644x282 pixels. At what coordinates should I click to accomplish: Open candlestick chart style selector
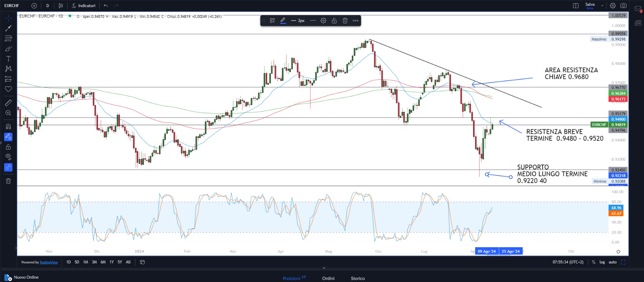click(x=61, y=6)
